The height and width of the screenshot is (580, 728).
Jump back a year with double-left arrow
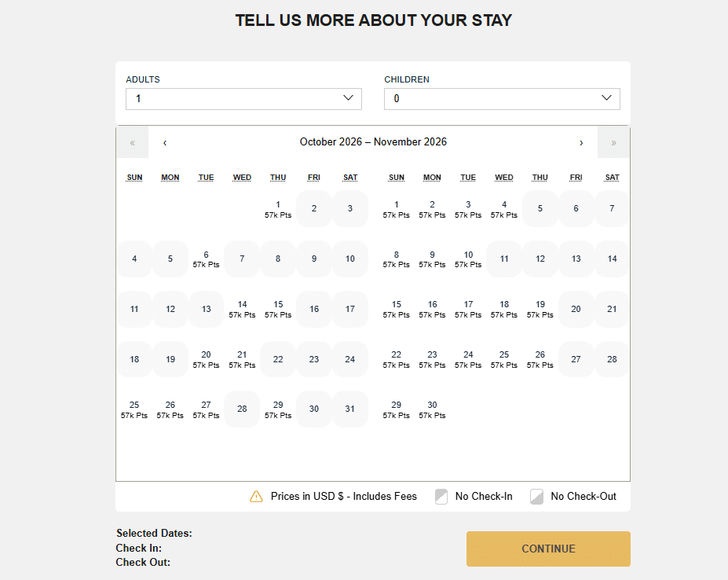(x=132, y=142)
